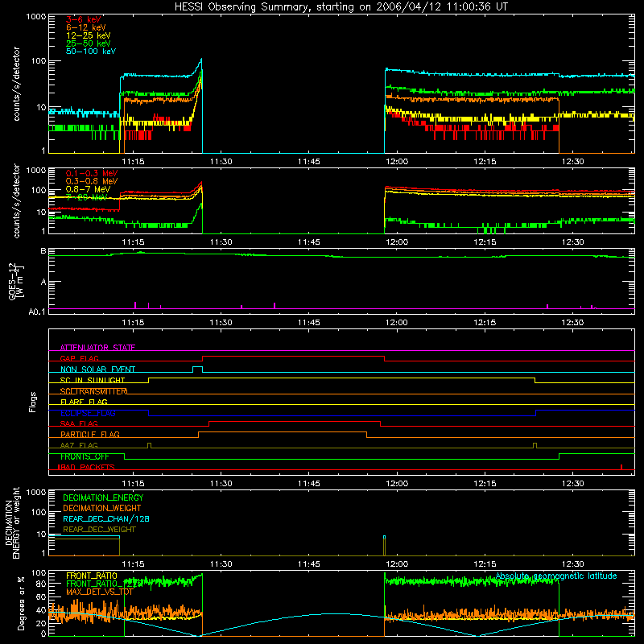Select the BAD_PACKETS flag label
Image resolution: width=644 pixels, height=644 pixels.
click(86, 467)
